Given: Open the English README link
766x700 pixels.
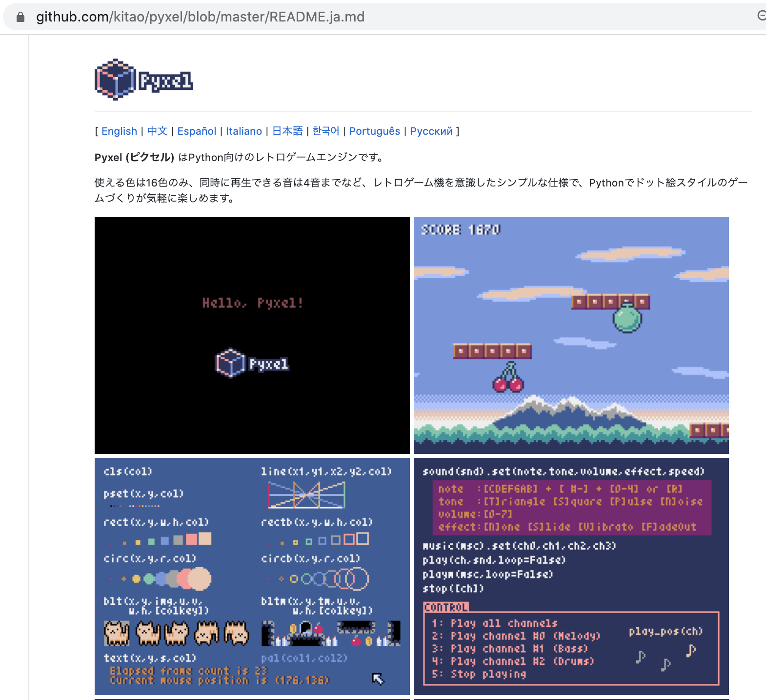Looking at the screenshot, I should (119, 131).
